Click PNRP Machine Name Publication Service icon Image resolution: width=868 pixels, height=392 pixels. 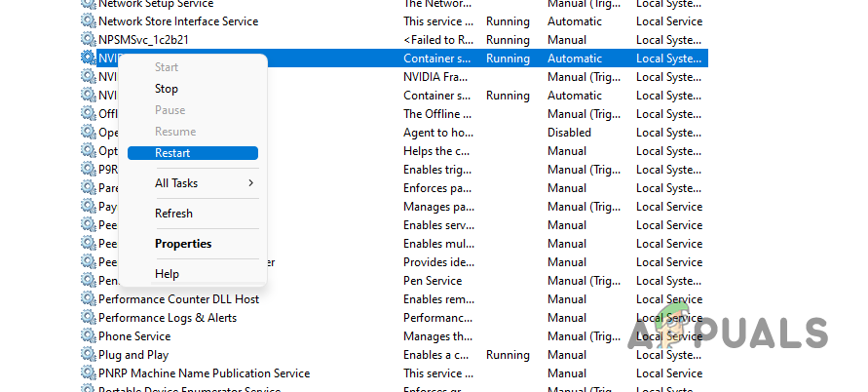click(x=89, y=373)
